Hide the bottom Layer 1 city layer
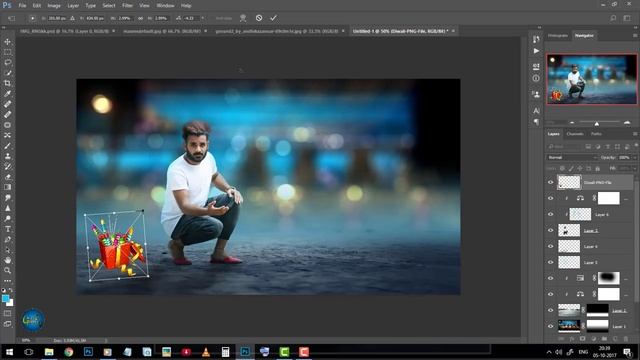Image resolution: width=640 pixels, height=360 pixels. (x=550, y=327)
